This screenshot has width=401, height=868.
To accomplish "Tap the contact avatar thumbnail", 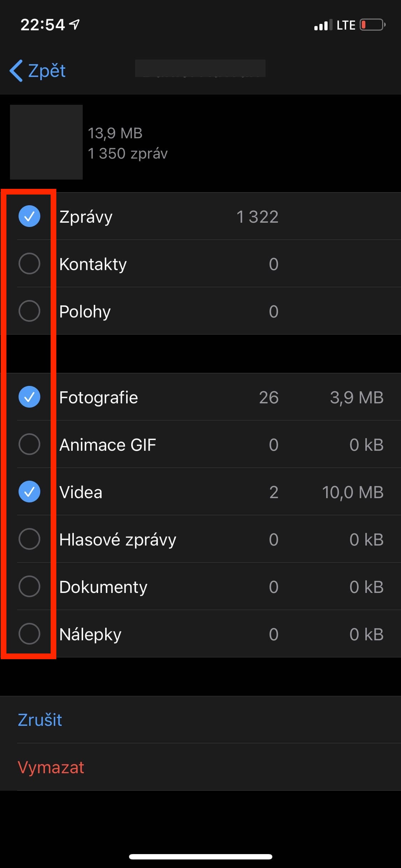I will [46, 142].
